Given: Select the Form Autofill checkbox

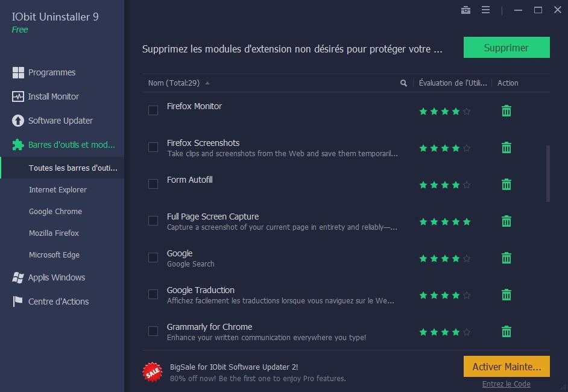Looking at the screenshot, I should point(153,184).
